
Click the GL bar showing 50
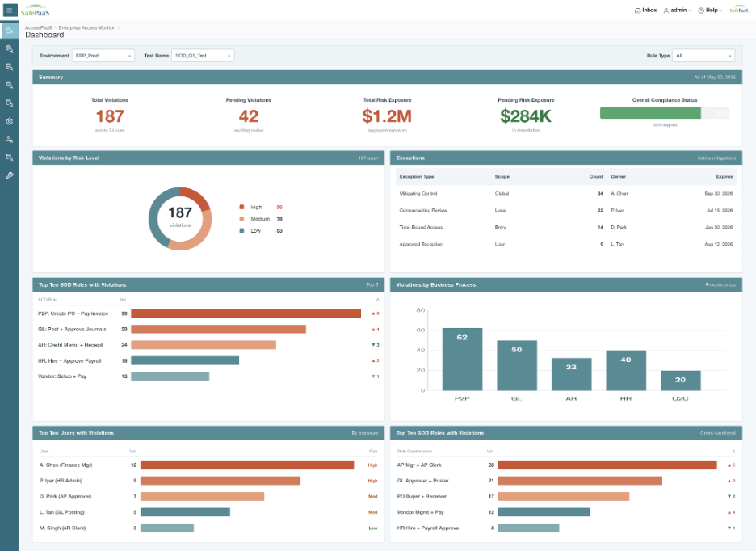tap(516, 366)
